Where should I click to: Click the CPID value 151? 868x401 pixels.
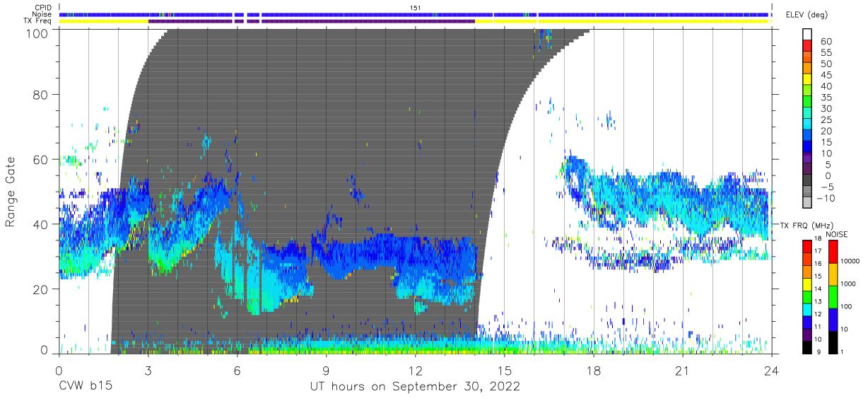coord(416,7)
